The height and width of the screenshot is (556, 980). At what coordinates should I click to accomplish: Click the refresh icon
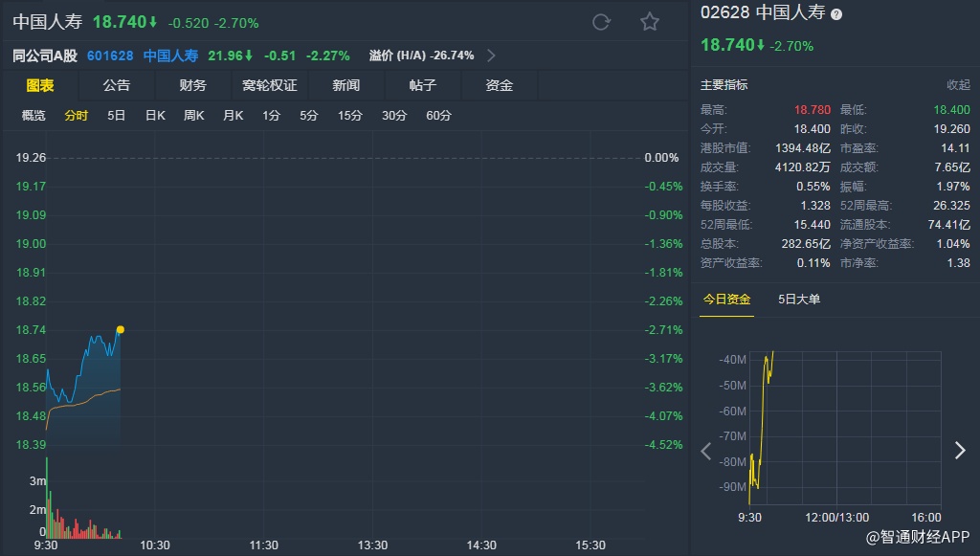pos(601,22)
